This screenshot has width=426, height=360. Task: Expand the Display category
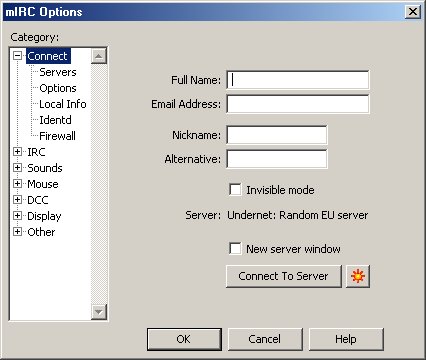tap(18, 216)
